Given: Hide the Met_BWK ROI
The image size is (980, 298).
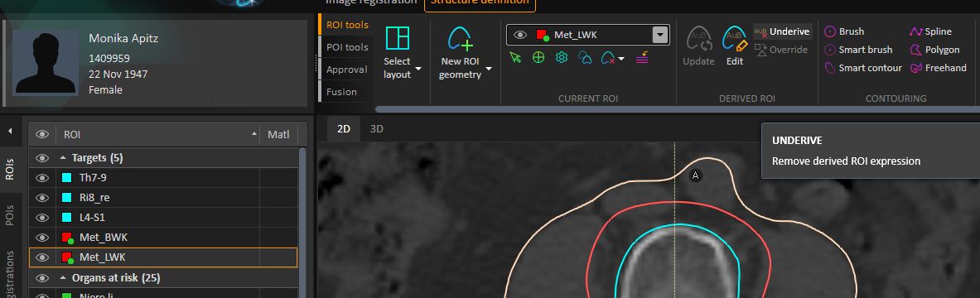Looking at the screenshot, I should pyautogui.click(x=42, y=238).
